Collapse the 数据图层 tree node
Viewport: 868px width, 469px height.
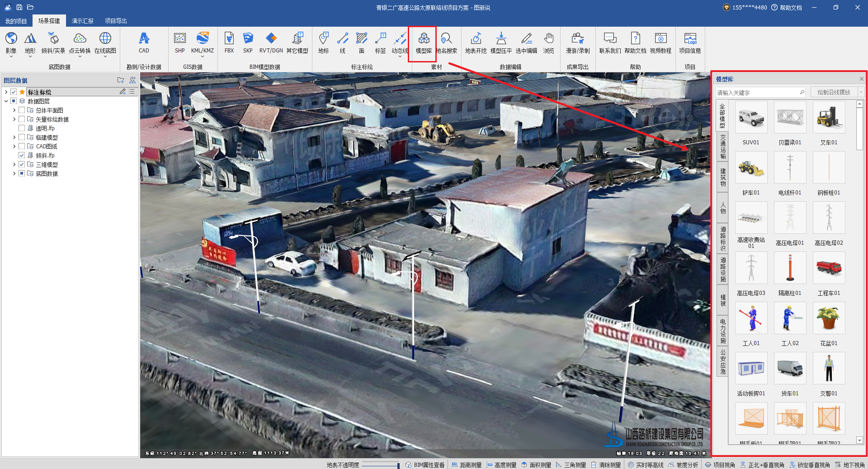pyautogui.click(x=6, y=101)
